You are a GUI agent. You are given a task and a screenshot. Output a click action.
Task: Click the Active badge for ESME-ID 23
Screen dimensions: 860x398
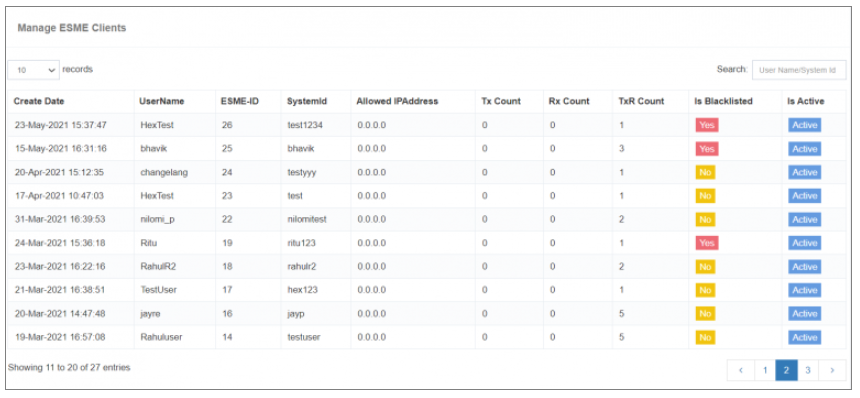pos(805,196)
